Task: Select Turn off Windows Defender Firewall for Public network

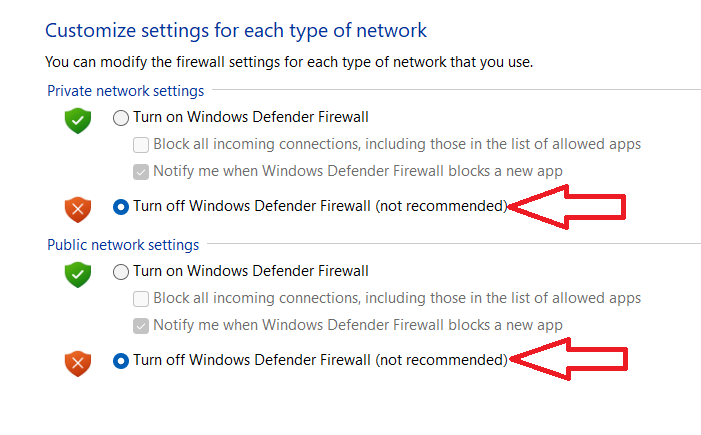Action: coord(121,360)
